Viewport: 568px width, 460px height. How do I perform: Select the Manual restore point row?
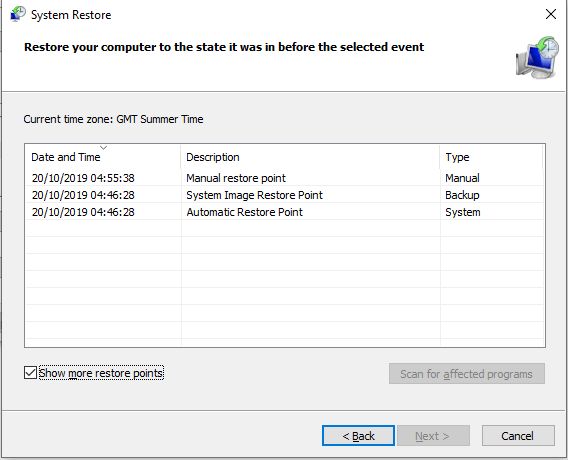285,178
